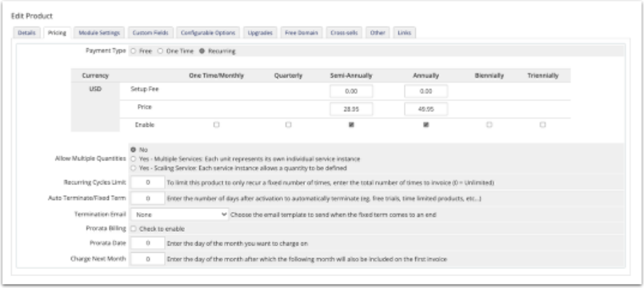The height and width of the screenshot is (288, 644).
Task: Select No for multiple quantities
Action: 133,150
